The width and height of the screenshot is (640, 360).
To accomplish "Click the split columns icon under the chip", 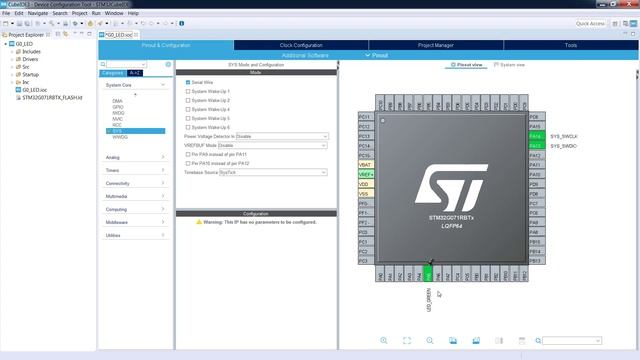I will point(499,340).
